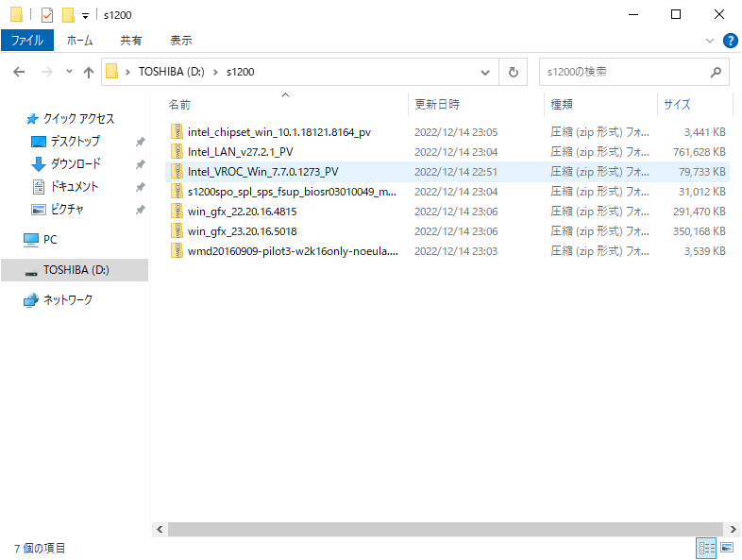
Task: Select PC in the navigation pane
Action: (50, 240)
